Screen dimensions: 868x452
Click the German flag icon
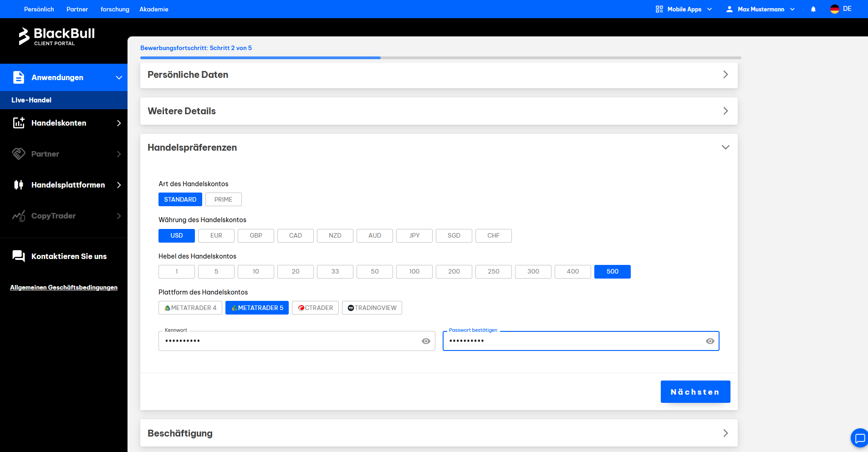835,9
